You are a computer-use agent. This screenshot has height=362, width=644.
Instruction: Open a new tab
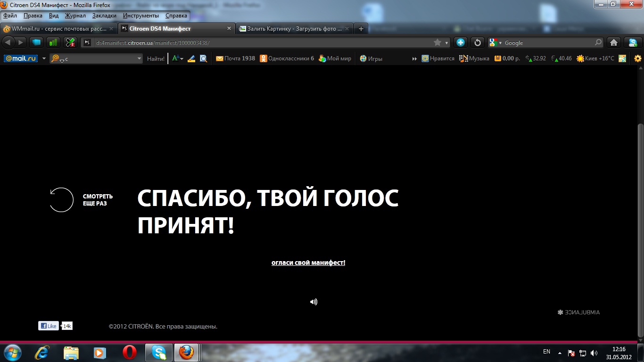pos(361,29)
